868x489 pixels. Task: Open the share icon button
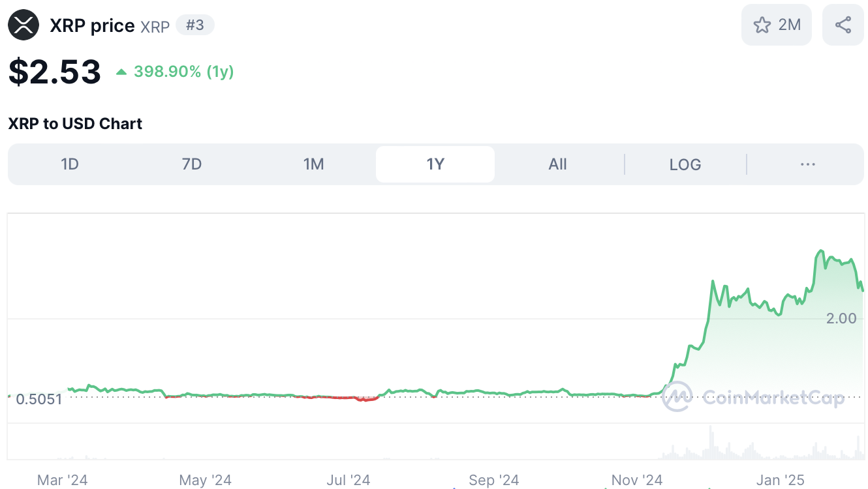click(843, 25)
